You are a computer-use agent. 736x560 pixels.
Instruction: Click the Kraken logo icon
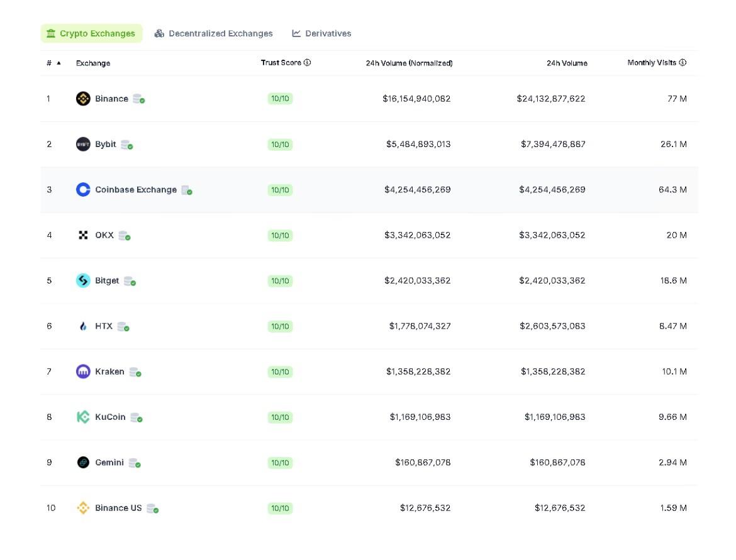pyautogui.click(x=83, y=371)
